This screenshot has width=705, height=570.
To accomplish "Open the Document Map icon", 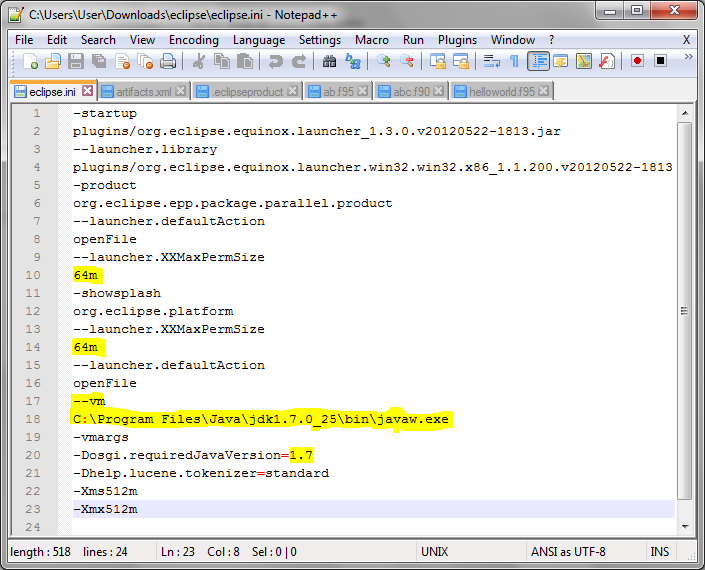I will [584, 61].
